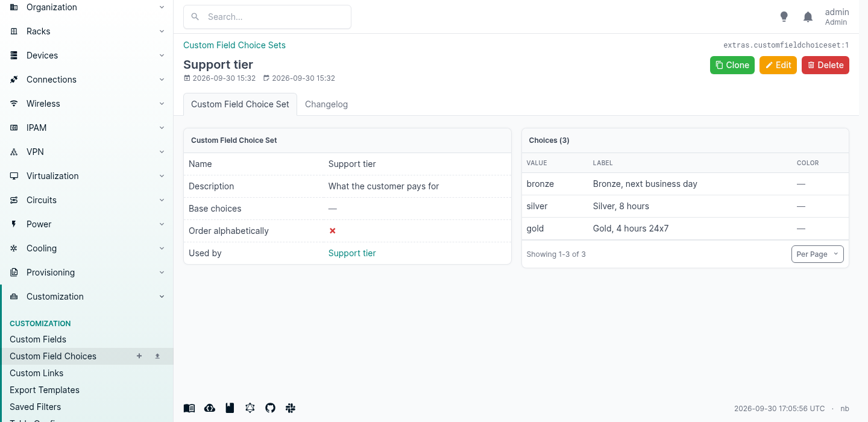The height and width of the screenshot is (422, 868).
Task: Open Custom Links in the sidebar
Action: pyautogui.click(x=36, y=373)
